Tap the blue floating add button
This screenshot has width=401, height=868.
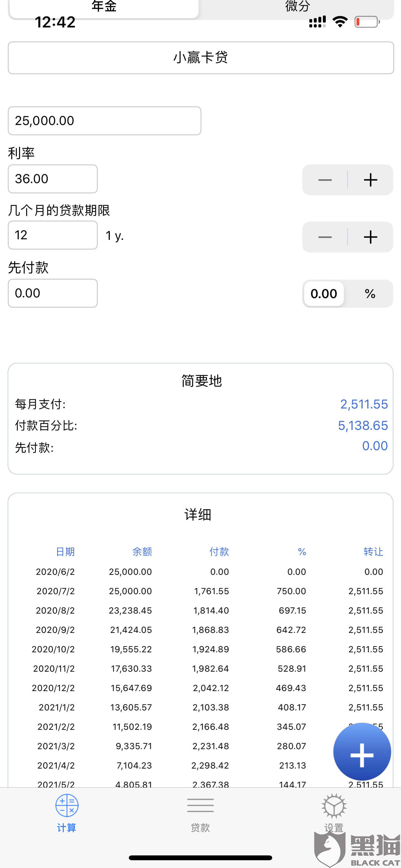coord(362,751)
